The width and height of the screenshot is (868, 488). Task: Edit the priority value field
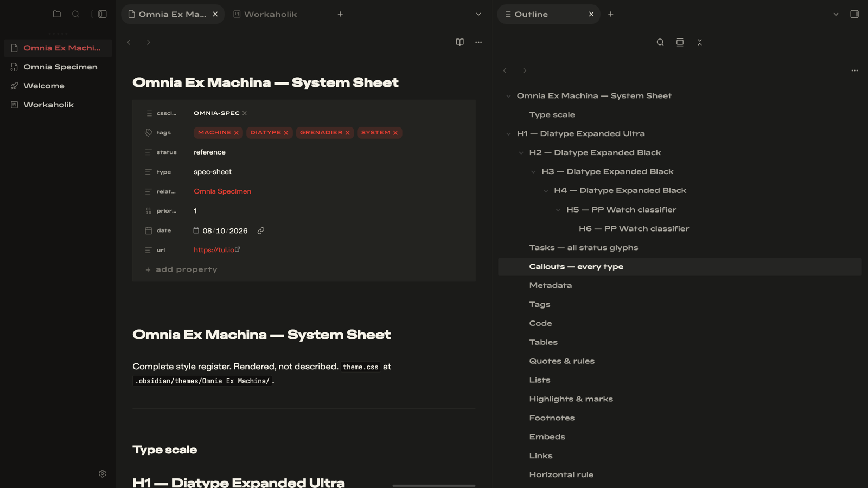[x=331, y=211]
